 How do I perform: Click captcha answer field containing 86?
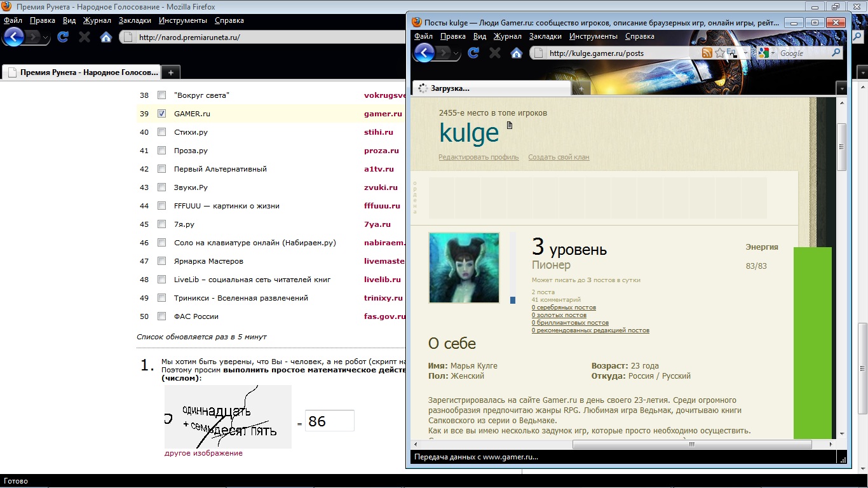tap(330, 421)
